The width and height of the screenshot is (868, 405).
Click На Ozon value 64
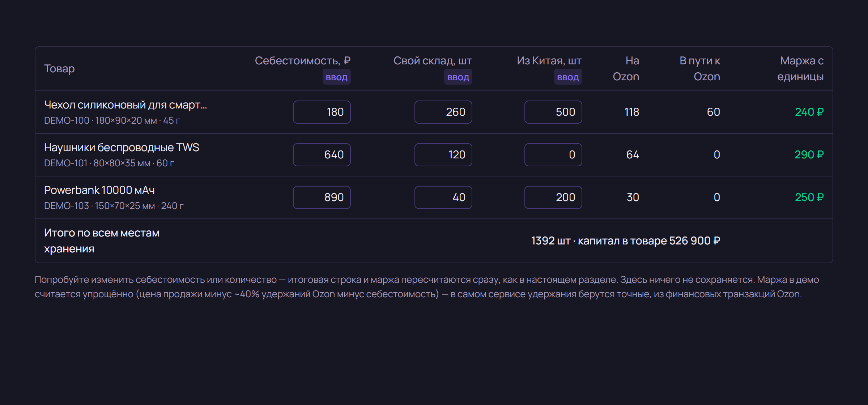coord(633,155)
